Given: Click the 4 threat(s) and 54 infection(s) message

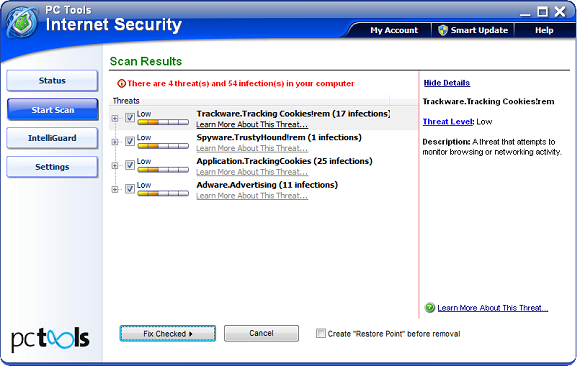Looking at the screenshot, I should point(240,84).
